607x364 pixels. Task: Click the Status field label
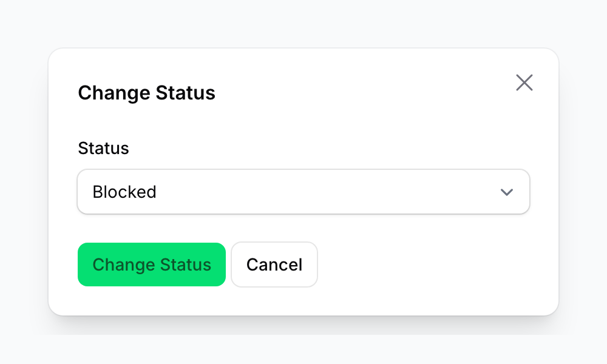point(103,148)
